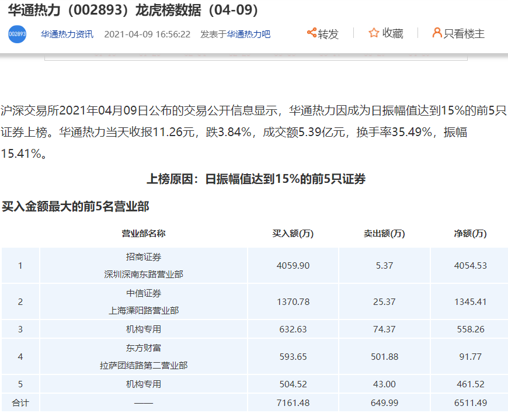
Task: Click total net amount 6511.49
Action: (x=471, y=403)
